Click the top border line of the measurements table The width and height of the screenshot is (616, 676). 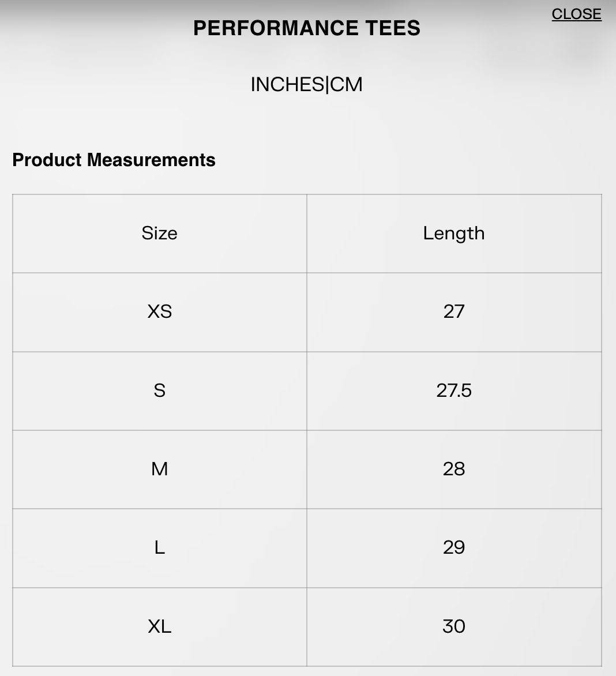(x=307, y=194)
